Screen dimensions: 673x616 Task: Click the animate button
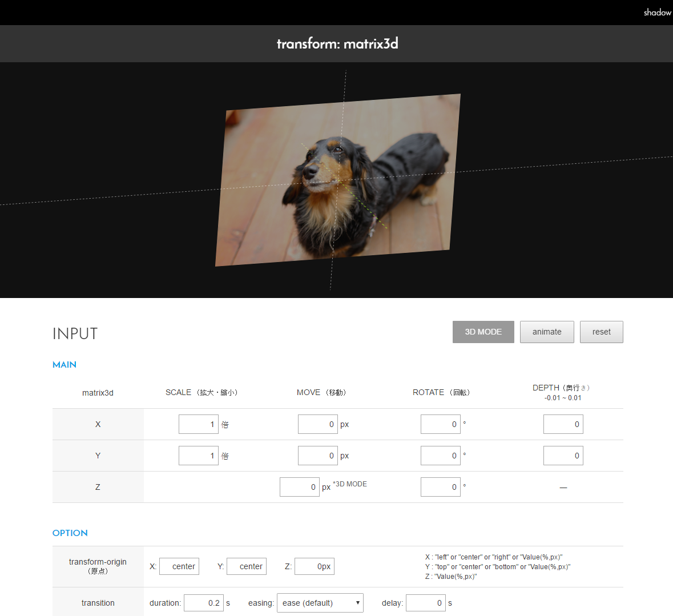tap(547, 332)
